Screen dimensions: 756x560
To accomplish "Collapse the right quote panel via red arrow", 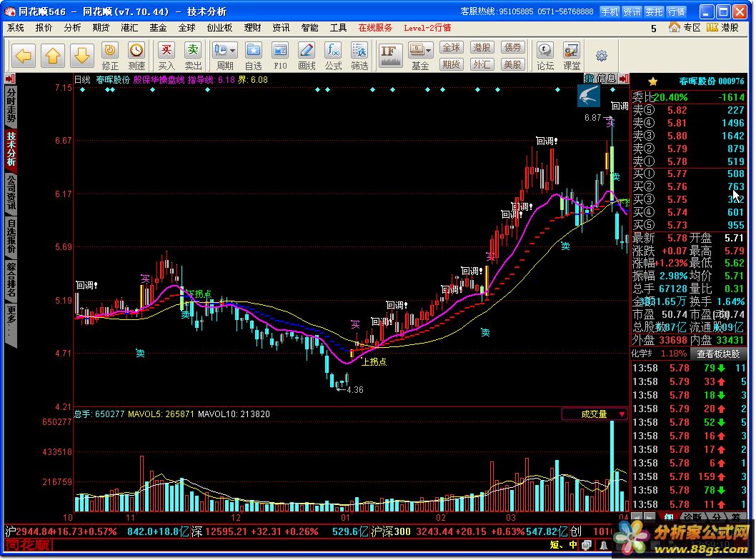I will pos(625,79).
